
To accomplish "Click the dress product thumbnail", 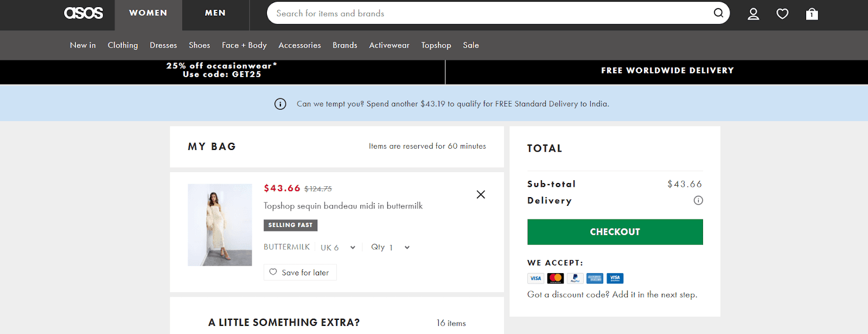I will click(x=220, y=225).
